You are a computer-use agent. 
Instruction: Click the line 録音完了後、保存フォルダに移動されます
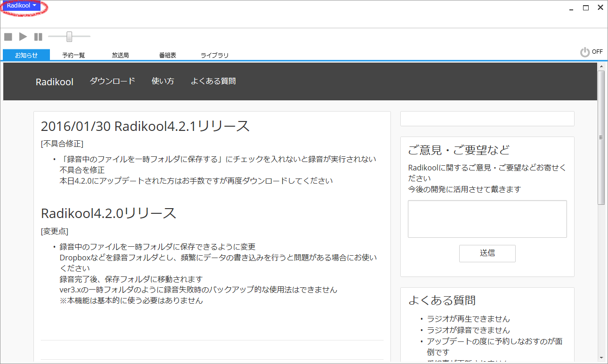coord(131,279)
